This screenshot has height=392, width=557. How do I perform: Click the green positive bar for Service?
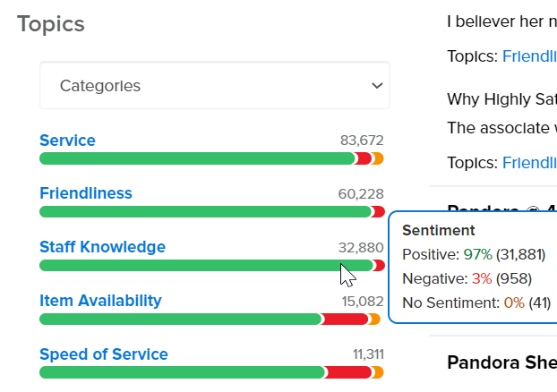tap(197, 158)
